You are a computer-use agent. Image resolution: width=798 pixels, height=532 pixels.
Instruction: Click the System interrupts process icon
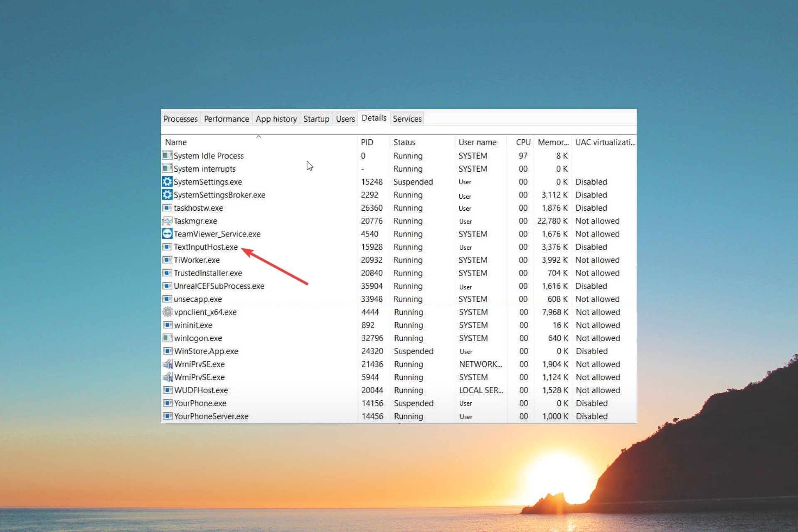[x=167, y=168]
